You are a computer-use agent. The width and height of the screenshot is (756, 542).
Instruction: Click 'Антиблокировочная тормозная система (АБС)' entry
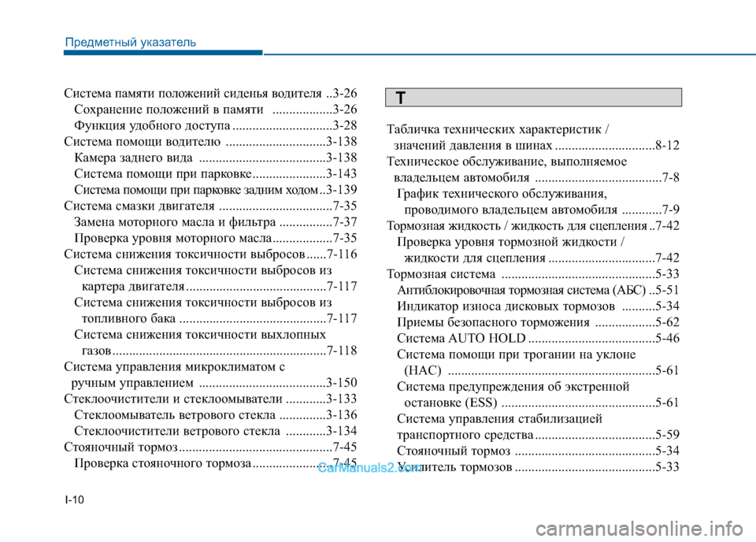point(538,290)
